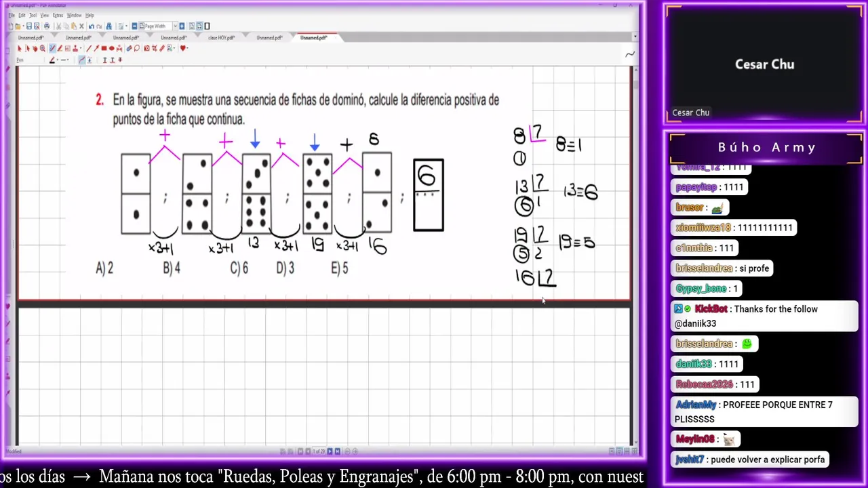This screenshot has width=868, height=488.
Task: Select the Zoom magnifier tool
Action: [43, 49]
